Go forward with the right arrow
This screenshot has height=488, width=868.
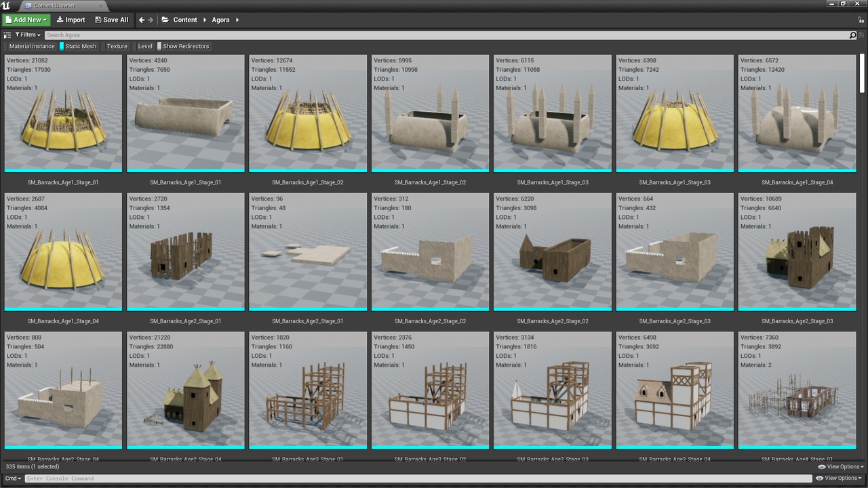coord(151,20)
